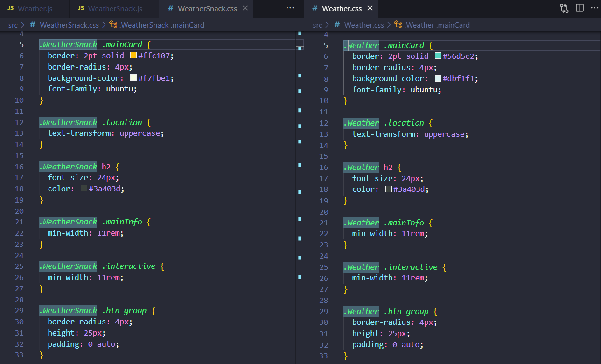601x364 pixels.
Task: Split the right editor with split icon
Action: click(x=580, y=8)
